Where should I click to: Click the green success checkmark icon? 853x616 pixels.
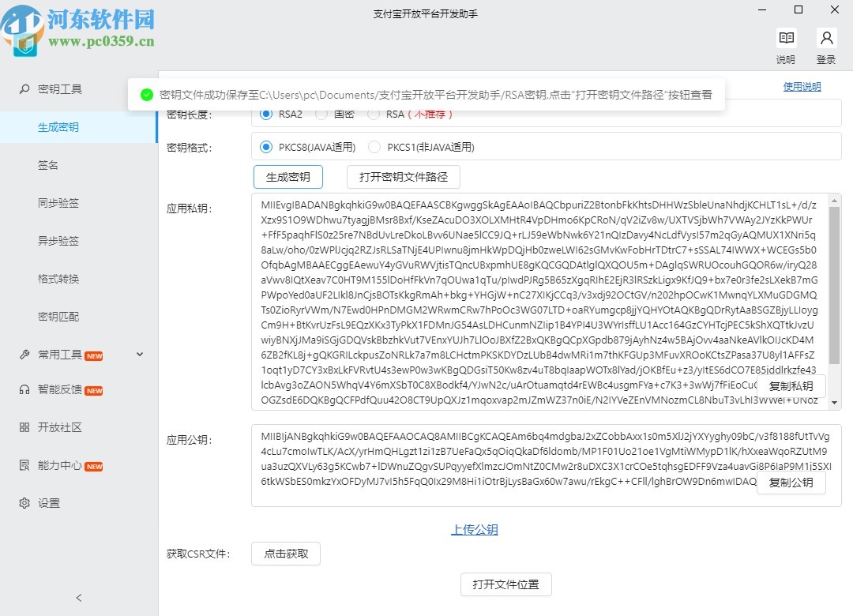146,95
